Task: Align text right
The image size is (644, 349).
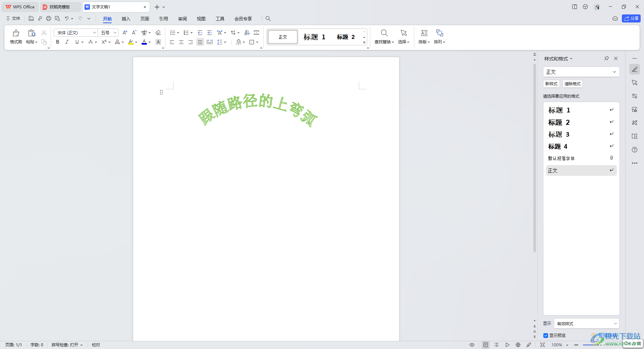Action: [191, 42]
